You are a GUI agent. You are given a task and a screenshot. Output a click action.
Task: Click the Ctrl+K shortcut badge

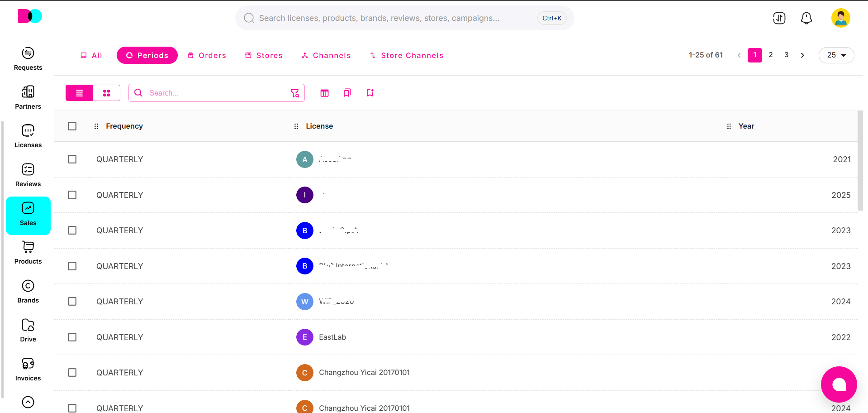552,18
